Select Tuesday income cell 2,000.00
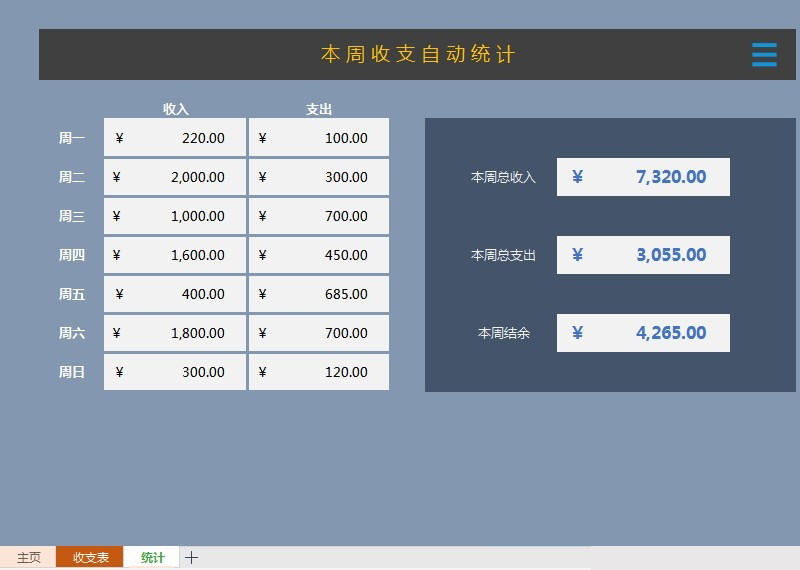The height and width of the screenshot is (570, 800). tap(175, 177)
